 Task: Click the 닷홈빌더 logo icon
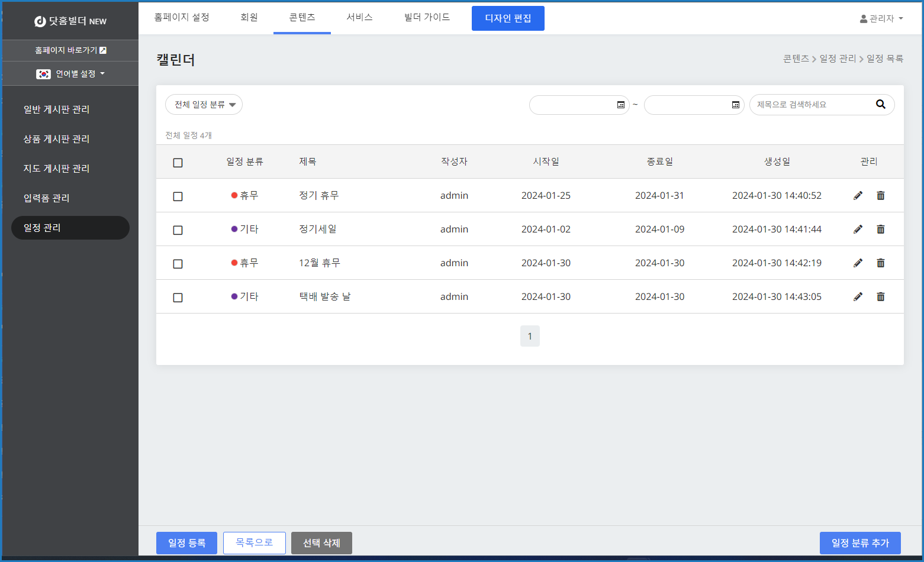pyautogui.click(x=40, y=21)
